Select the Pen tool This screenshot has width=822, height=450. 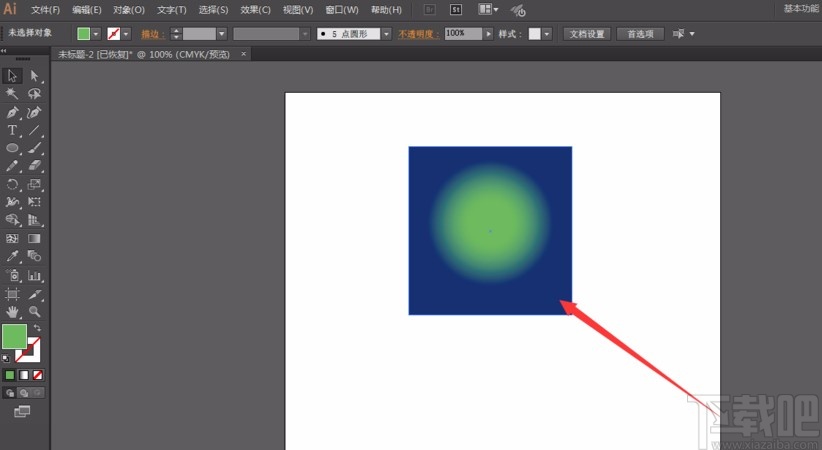(x=12, y=112)
